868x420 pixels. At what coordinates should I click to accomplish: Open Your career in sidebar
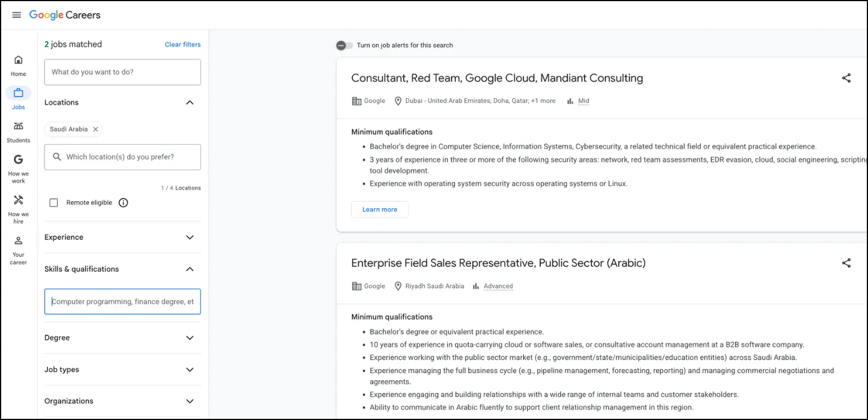[x=19, y=250]
